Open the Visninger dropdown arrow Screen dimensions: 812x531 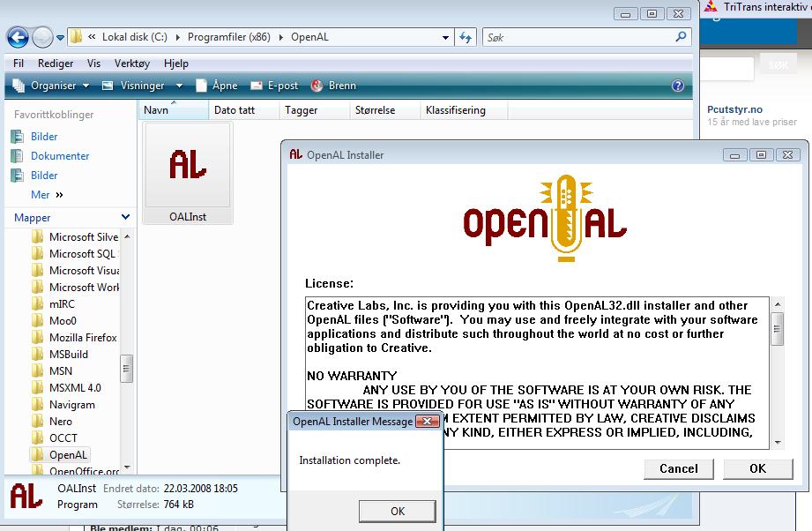(179, 86)
